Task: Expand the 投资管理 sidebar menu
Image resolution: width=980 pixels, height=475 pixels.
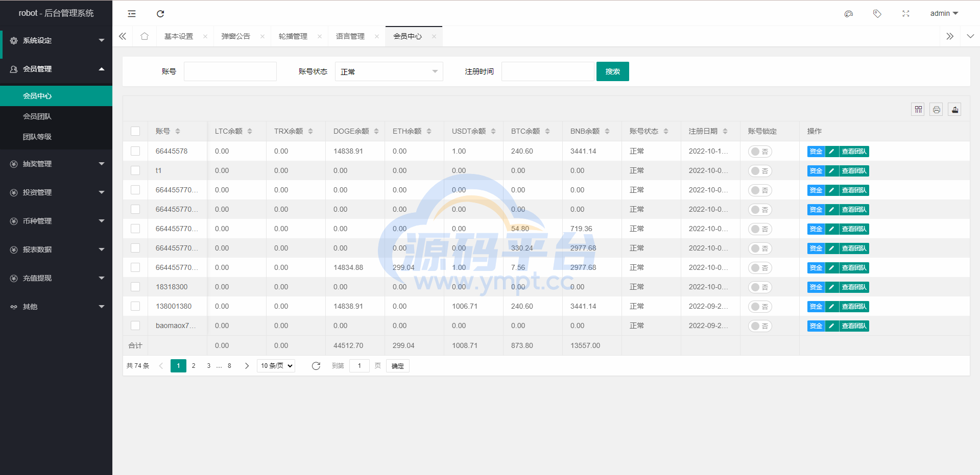Action: pos(56,192)
